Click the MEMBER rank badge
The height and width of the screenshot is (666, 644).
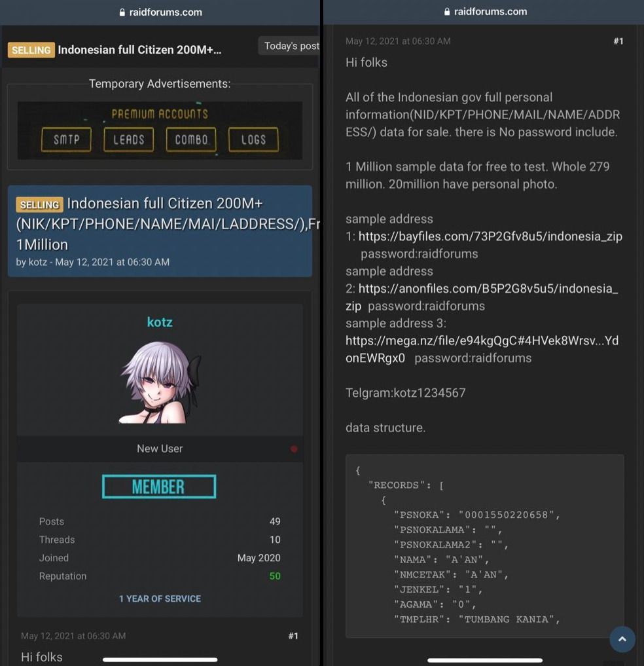tap(159, 487)
